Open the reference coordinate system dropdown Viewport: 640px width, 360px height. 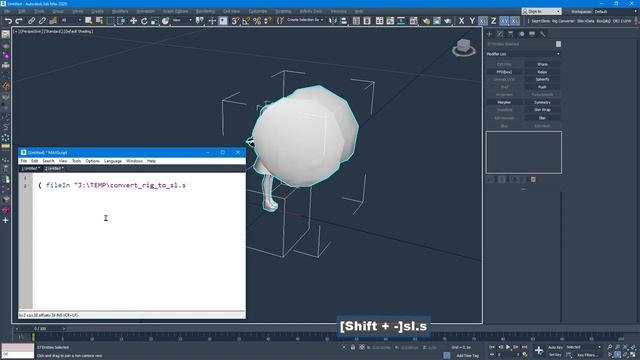[x=182, y=20]
